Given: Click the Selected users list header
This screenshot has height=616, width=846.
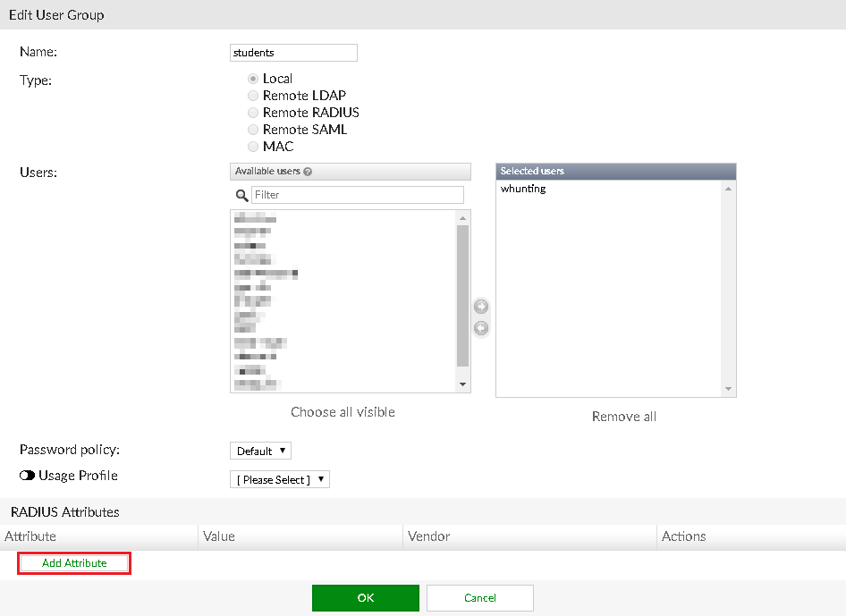Looking at the screenshot, I should click(x=616, y=171).
